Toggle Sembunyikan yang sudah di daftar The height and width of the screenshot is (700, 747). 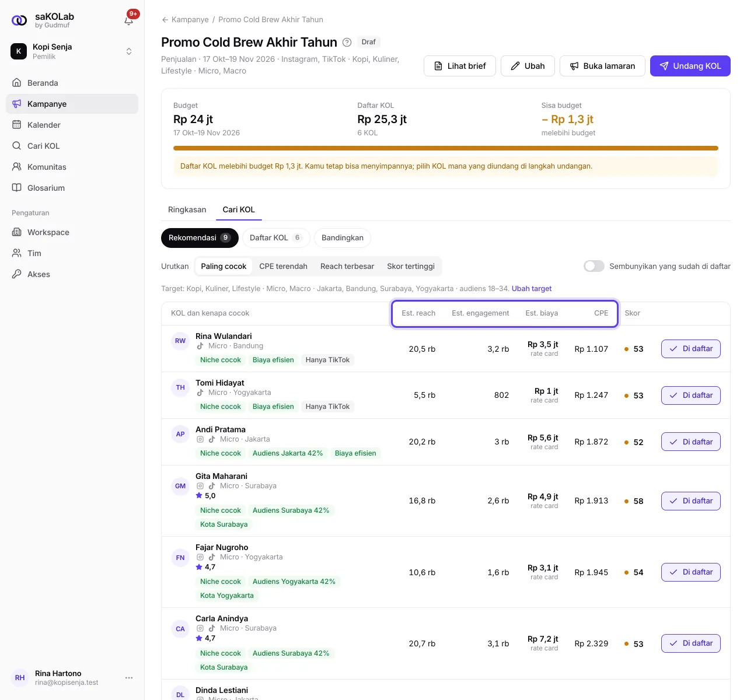594,266
